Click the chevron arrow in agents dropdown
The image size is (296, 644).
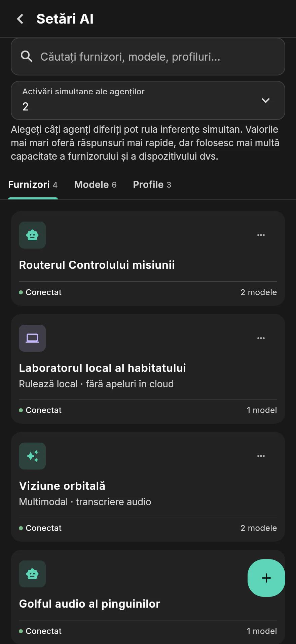pyautogui.click(x=266, y=100)
